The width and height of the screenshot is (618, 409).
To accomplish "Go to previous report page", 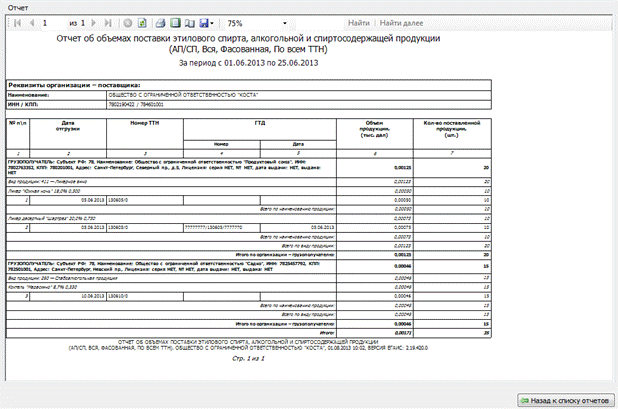I will (32, 23).
